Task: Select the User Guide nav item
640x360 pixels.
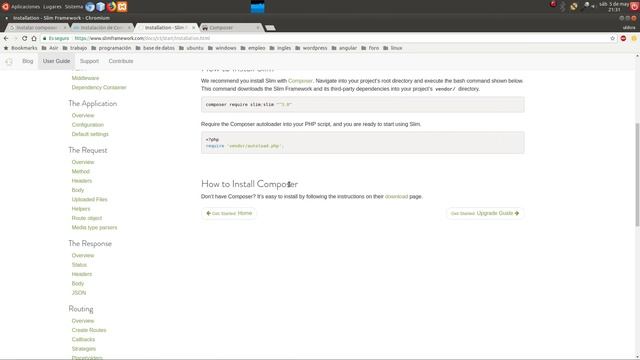Action: (x=56, y=61)
